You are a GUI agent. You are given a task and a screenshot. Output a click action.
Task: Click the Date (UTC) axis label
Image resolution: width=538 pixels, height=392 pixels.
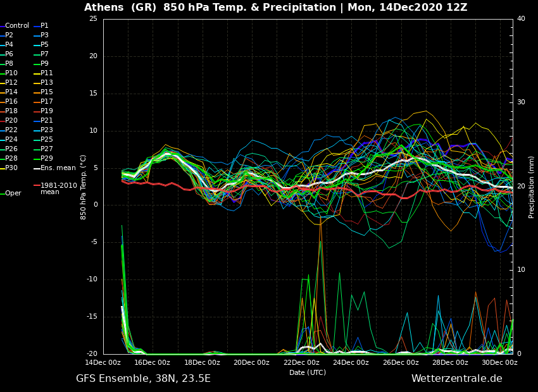308,372
